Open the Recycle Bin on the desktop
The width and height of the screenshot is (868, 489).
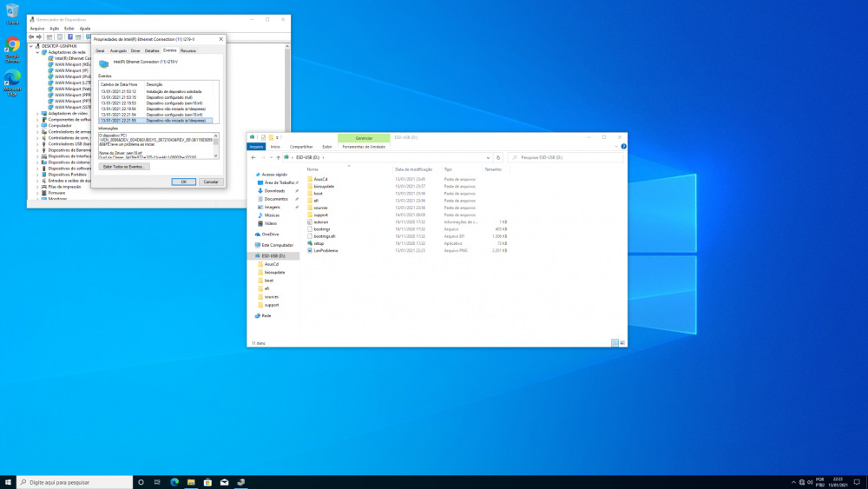[x=12, y=12]
